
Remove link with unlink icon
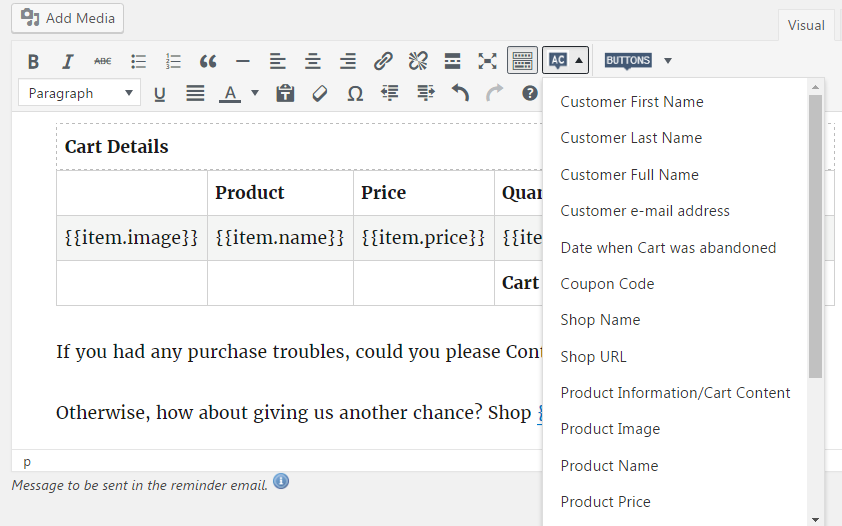[x=418, y=61]
